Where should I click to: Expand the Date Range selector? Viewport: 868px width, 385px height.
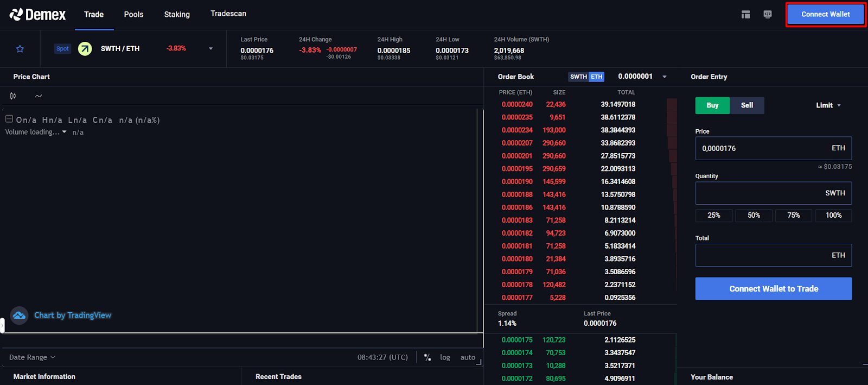click(32, 357)
